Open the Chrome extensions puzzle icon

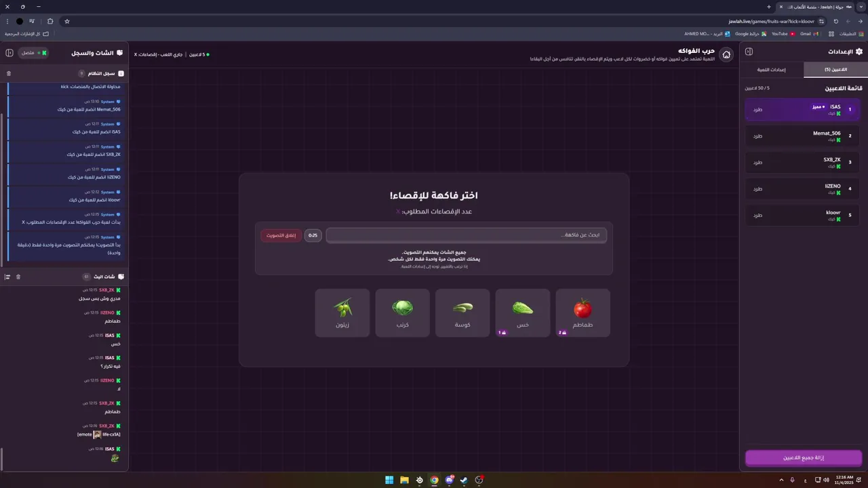[50, 21]
